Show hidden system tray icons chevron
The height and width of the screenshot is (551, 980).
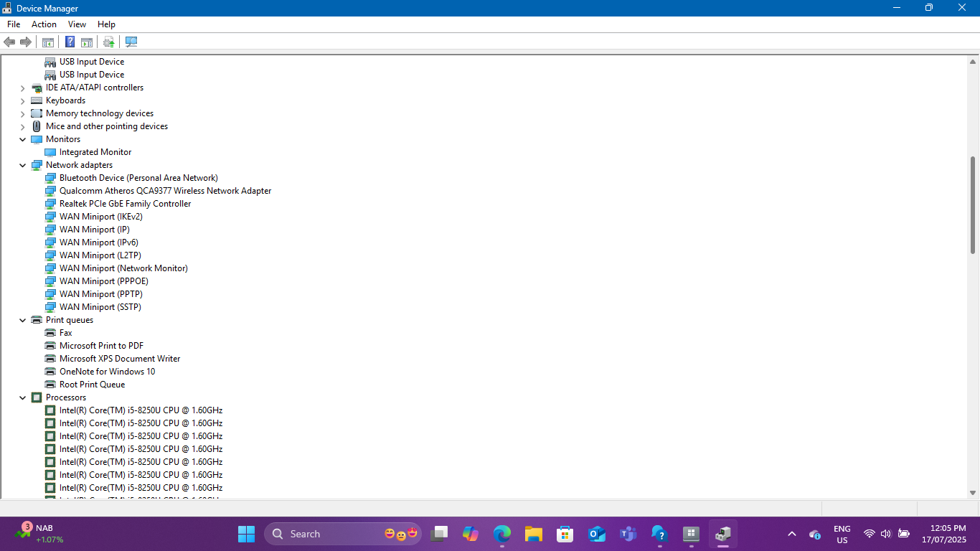[792, 534]
